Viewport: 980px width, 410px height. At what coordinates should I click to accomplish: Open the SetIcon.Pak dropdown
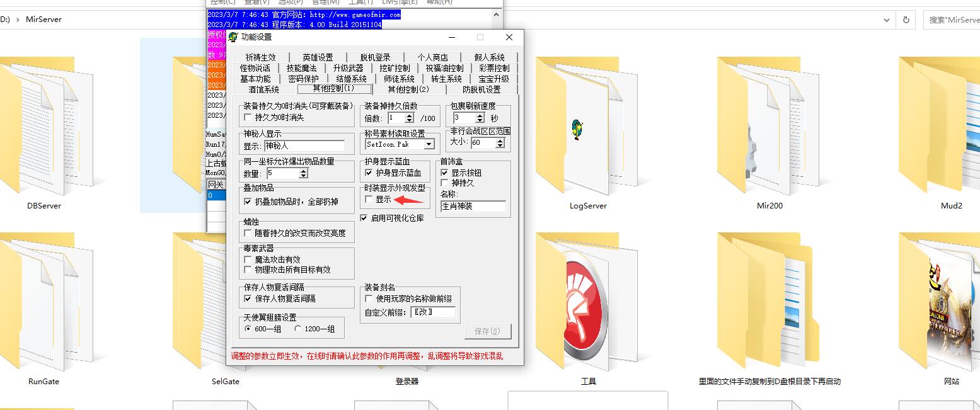point(430,144)
